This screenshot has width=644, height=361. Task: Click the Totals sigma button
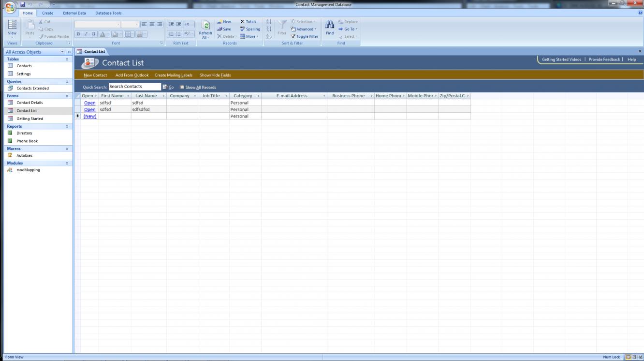[249, 22]
